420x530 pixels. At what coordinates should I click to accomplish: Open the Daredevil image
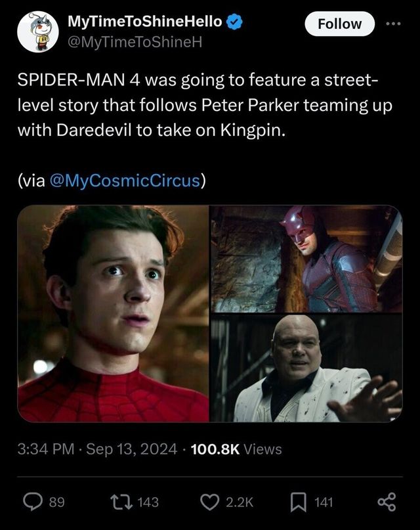(306, 259)
